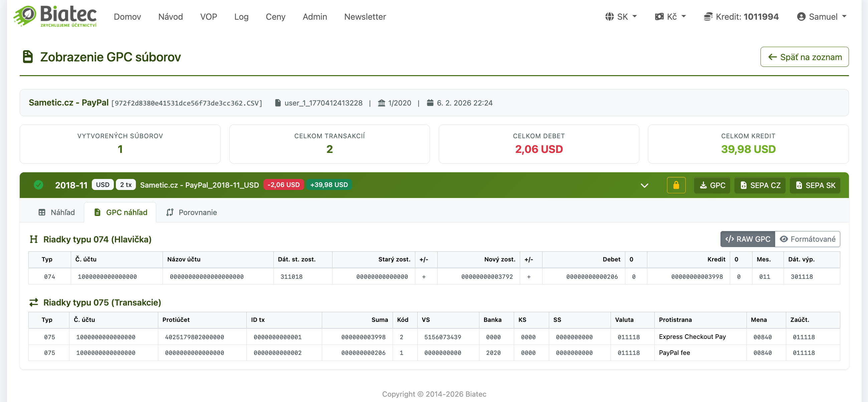868x402 pixels.
Task: Export the SEPA CZ file
Action: [760, 185]
